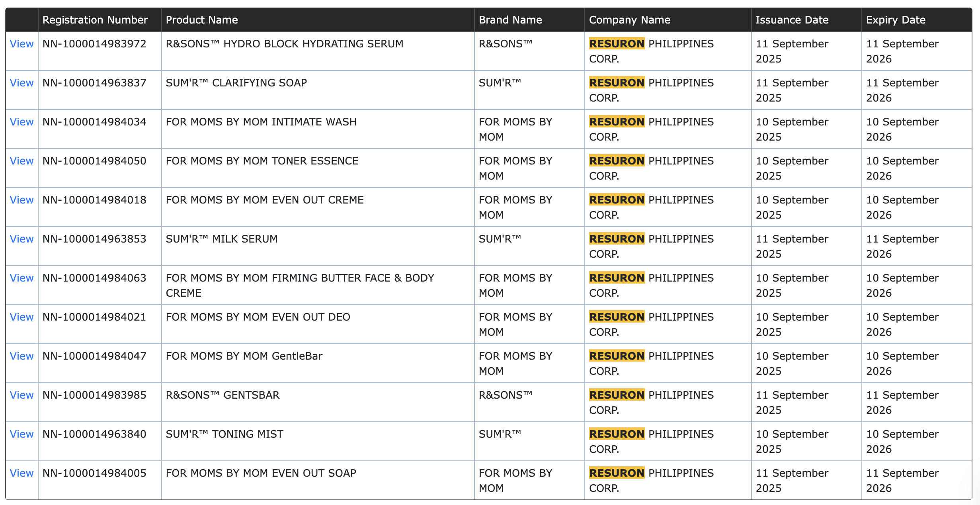The image size is (980, 505).
Task: Click registration number NN-1000014983972
Action: 94,44
